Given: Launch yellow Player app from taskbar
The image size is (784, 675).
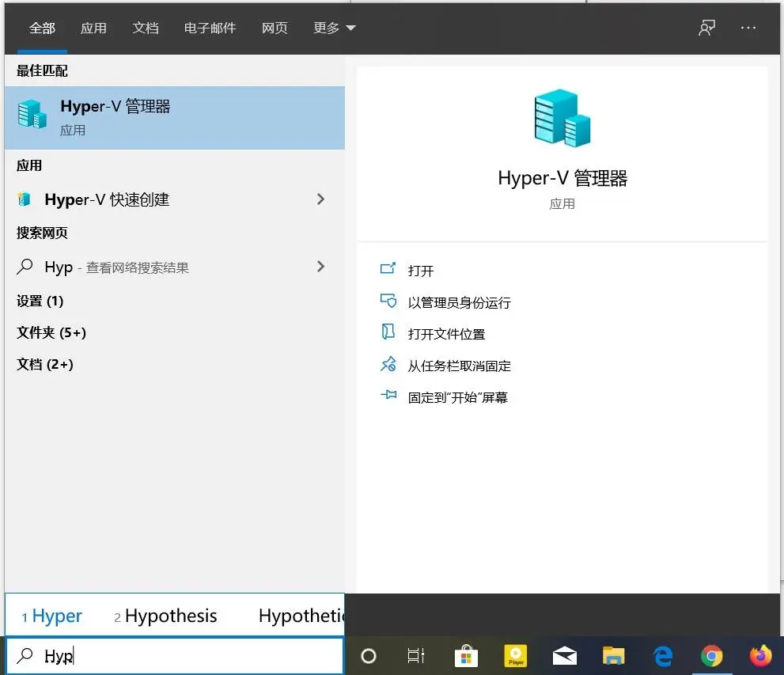Looking at the screenshot, I should [516, 656].
